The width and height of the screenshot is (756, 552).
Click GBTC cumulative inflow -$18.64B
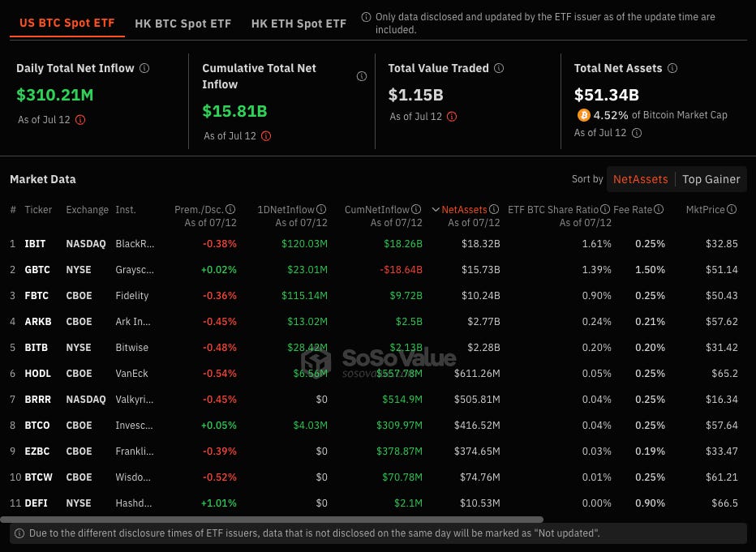(x=402, y=270)
